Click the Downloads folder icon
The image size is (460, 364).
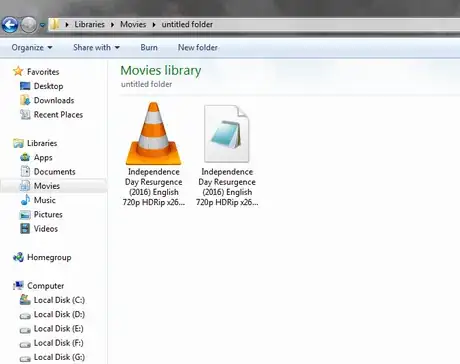click(25, 100)
